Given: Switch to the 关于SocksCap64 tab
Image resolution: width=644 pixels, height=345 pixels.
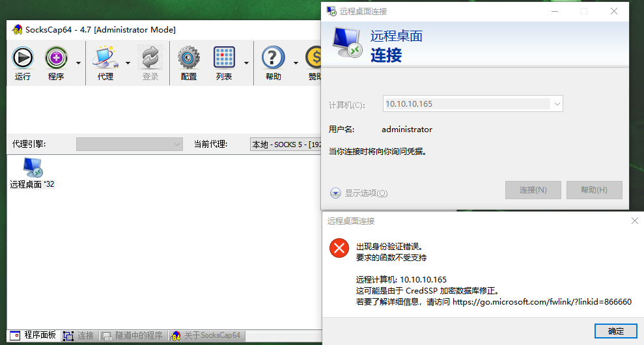Looking at the screenshot, I should coord(206,336).
